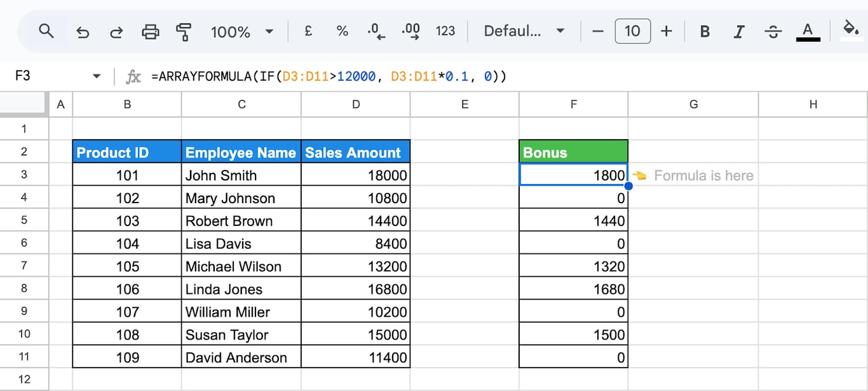Click bonus cell showing 1500
Screen dimensions: 868x391
(x=574, y=335)
